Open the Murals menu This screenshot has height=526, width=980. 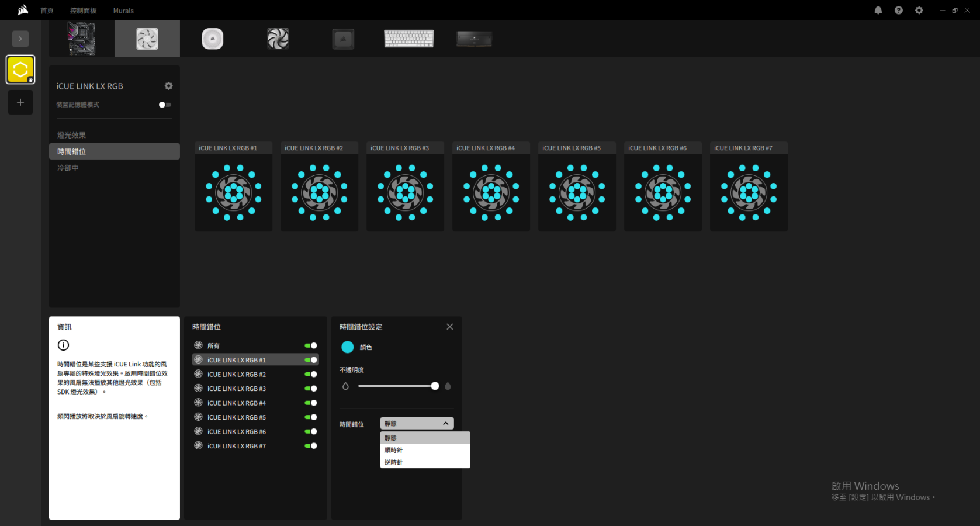tap(123, 11)
